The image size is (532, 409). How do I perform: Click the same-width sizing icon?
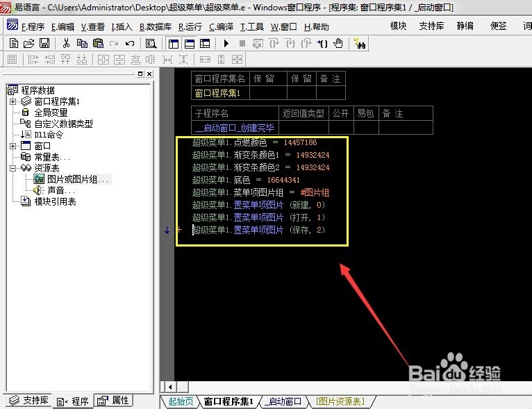click(205, 60)
